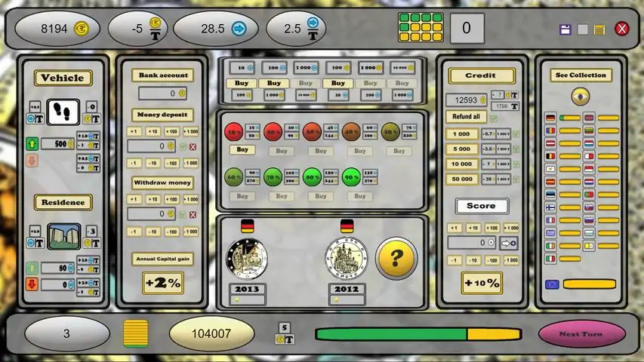Subtract -10 from score amount
This screenshot has width=644, height=362.
473,259
